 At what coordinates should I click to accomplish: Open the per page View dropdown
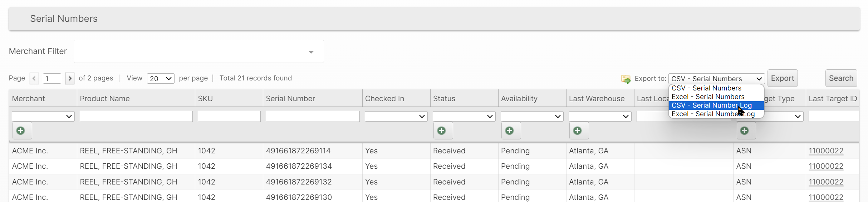[x=161, y=79]
